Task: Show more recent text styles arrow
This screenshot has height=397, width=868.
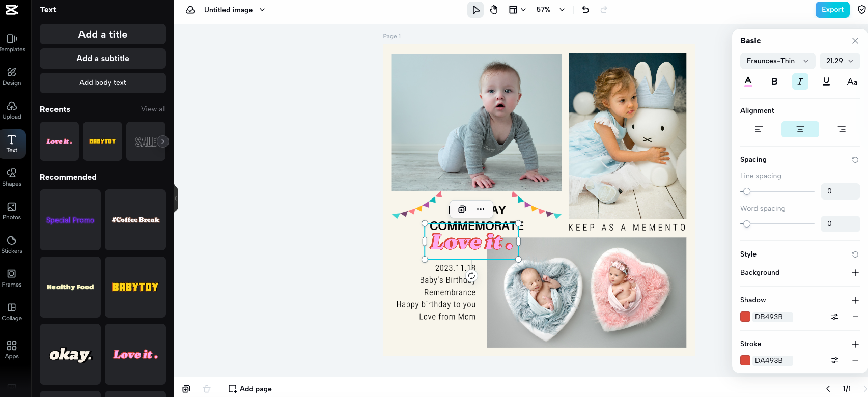Action: coord(163,141)
